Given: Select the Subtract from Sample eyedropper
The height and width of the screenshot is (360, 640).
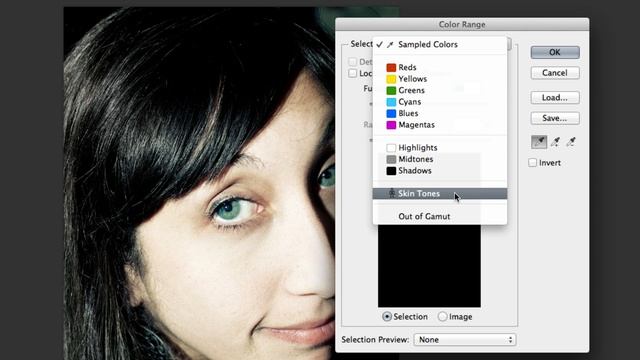Looking at the screenshot, I should click(571, 142).
